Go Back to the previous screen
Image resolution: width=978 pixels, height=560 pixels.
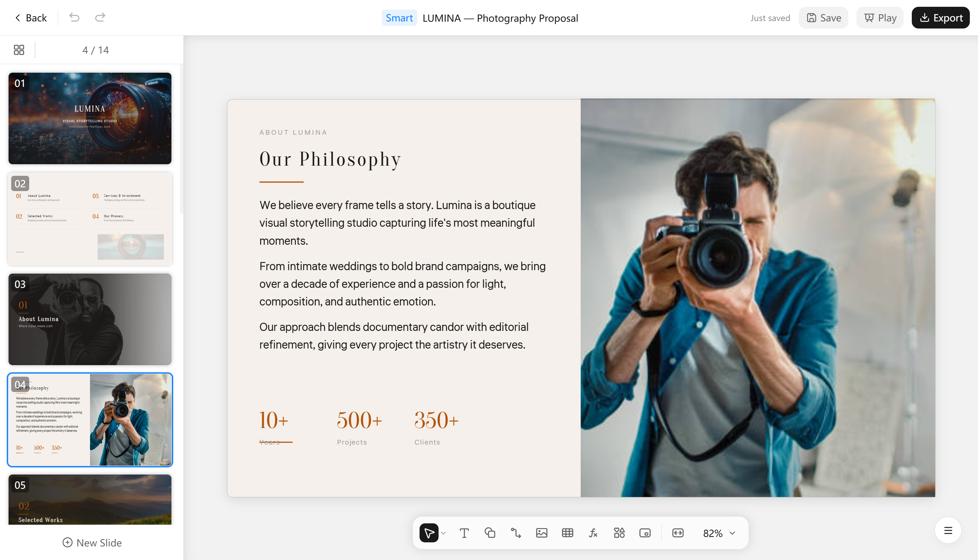click(31, 18)
